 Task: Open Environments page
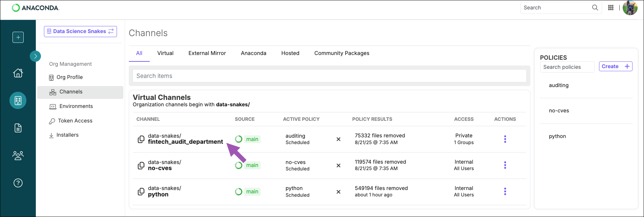(x=71, y=106)
